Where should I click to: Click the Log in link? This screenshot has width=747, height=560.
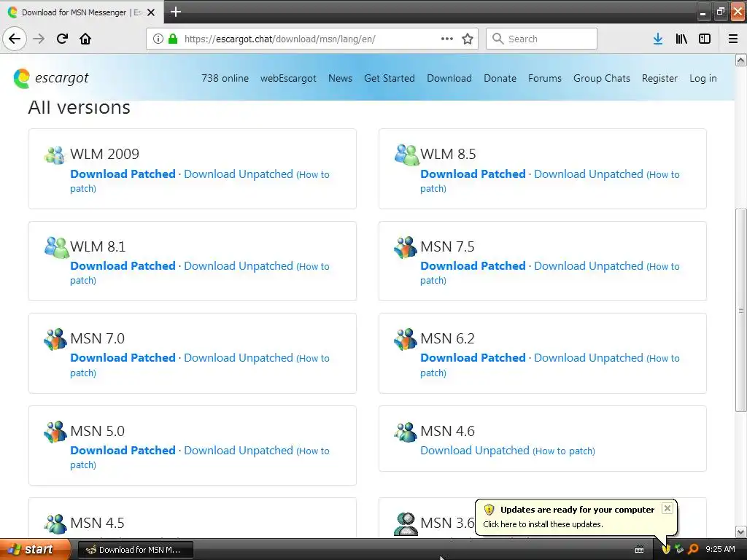pyautogui.click(x=703, y=78)
